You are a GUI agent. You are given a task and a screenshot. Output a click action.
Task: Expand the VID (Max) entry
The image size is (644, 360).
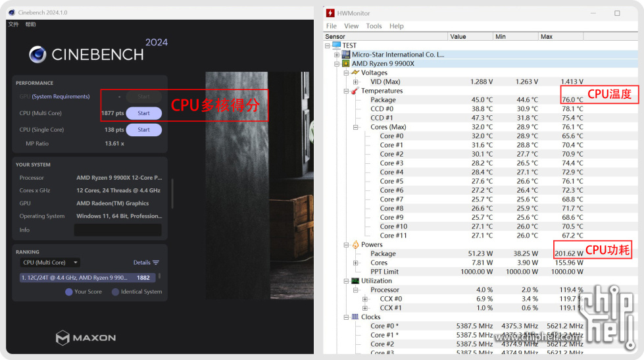[x=356, y=82]
